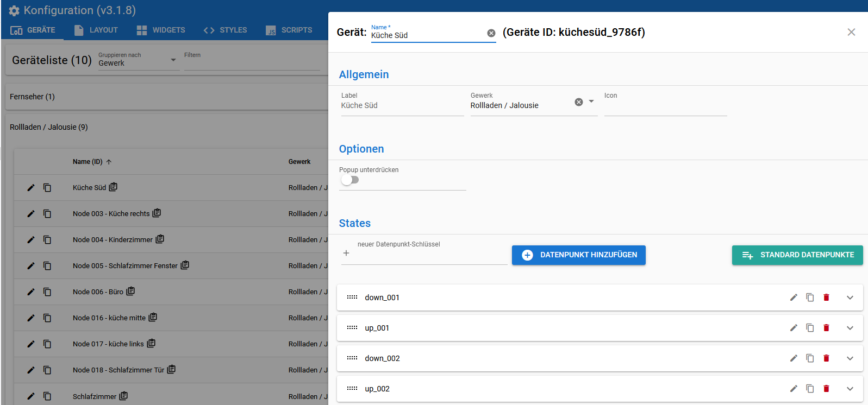Screen dimensions: 868x405
Task: Expand the up_001 state panel
Action: click(850, 328)
